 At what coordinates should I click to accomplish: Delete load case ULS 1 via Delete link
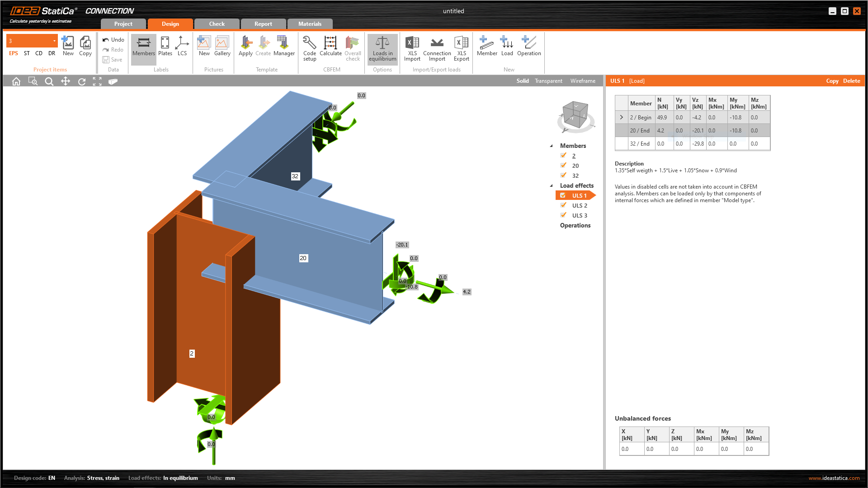point(851,81)
